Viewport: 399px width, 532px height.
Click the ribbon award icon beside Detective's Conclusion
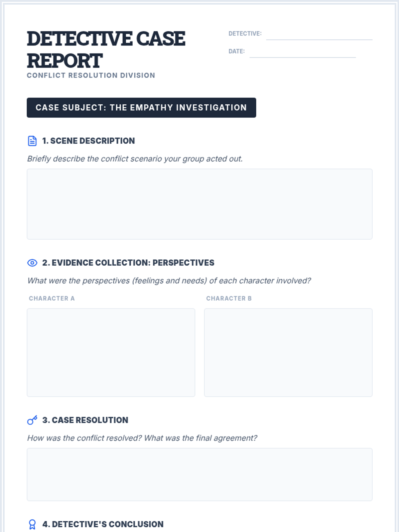(32, 524)
